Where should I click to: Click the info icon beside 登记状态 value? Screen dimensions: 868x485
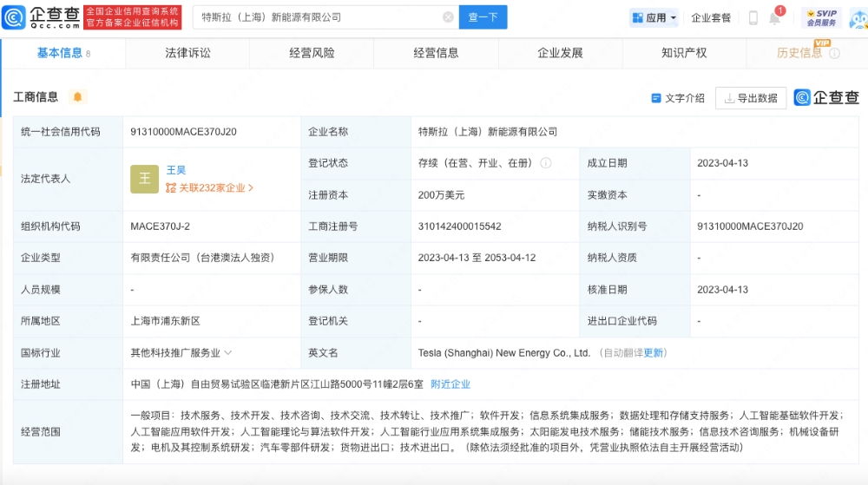[x=546, y=163]
